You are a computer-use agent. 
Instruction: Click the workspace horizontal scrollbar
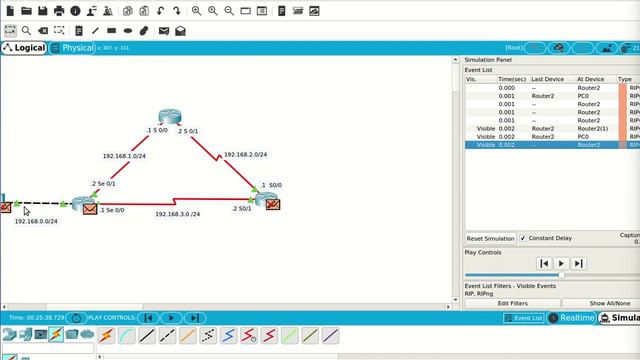(94, 307)
